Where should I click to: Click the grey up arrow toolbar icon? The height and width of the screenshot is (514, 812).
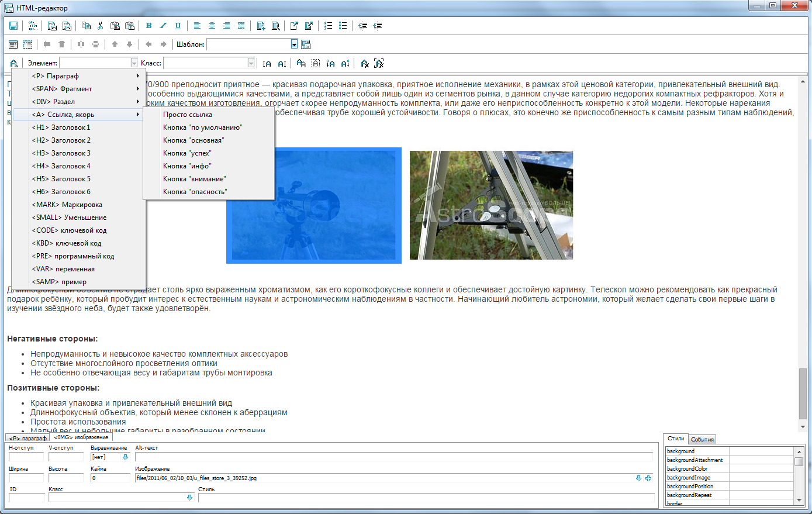[x=115, y=44]
